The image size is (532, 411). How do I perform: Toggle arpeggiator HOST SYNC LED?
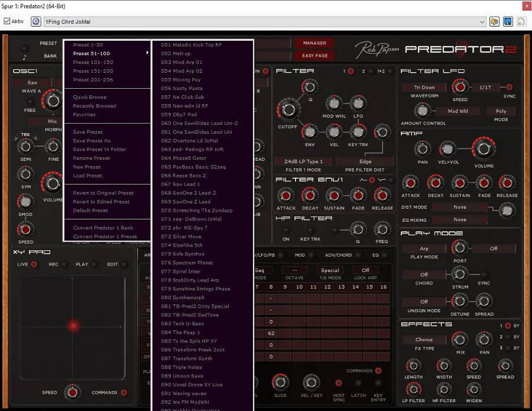point(338,383)
